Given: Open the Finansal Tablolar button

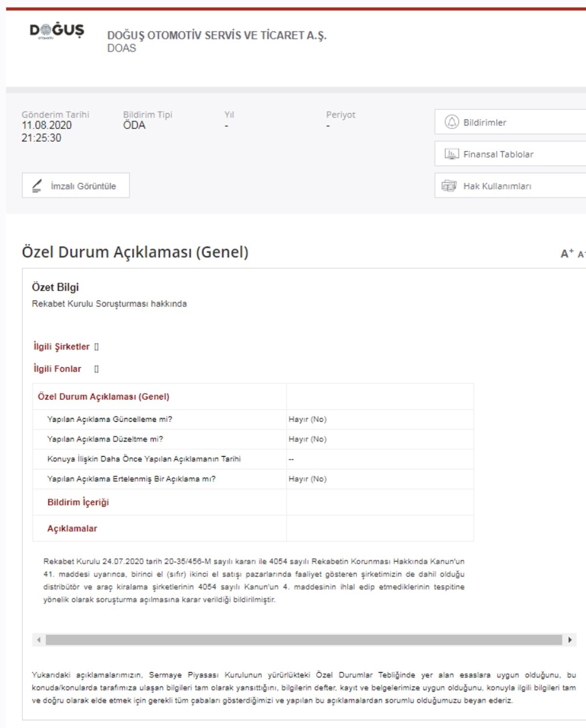Looking at the screenshot, I should click(x=510, y=154).
